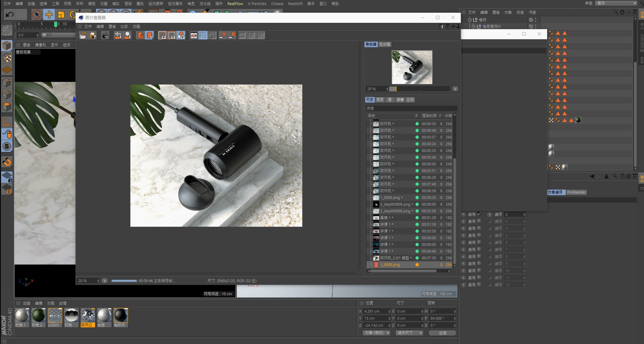Image resolution: width=644 pixels, height=344 pixels.
Task: Open the Redshift menu in main menu bar
Action: pos(295,4)
